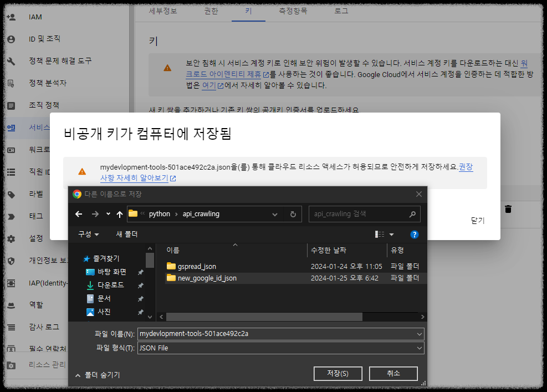Save file with 저장(S) button

338,374
